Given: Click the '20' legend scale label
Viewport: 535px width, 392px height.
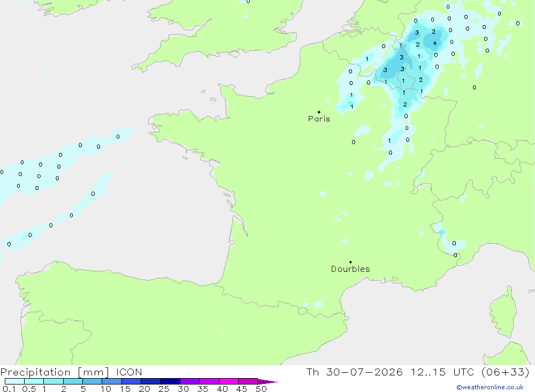Looking at the screenshot, I should click(x=144, y=389).
